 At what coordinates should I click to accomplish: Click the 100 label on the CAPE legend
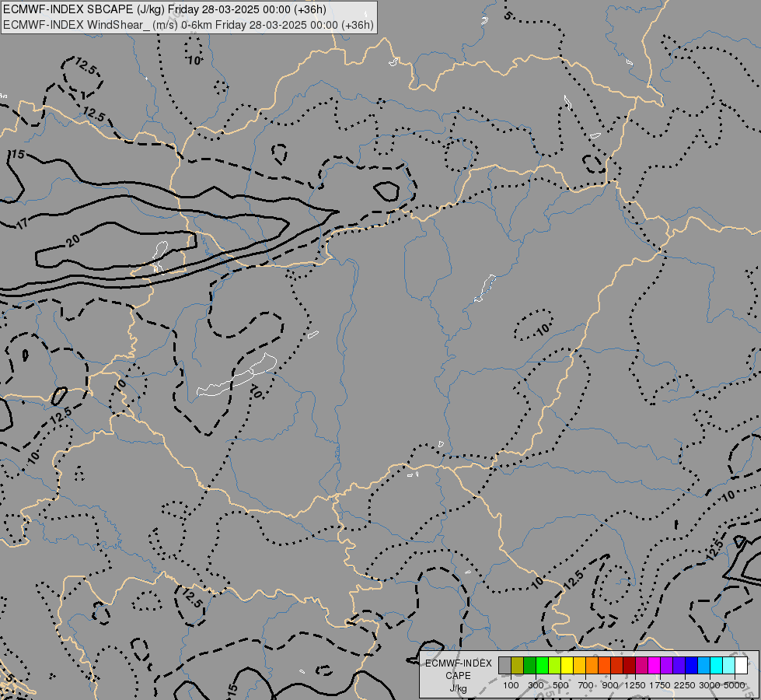tap(511, 685)
